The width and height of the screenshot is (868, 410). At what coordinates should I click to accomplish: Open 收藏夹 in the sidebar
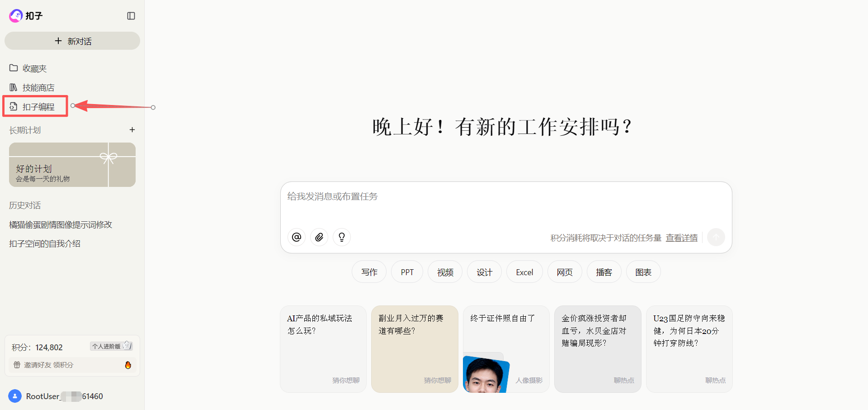pyautogui.click(x=35, y=68)
